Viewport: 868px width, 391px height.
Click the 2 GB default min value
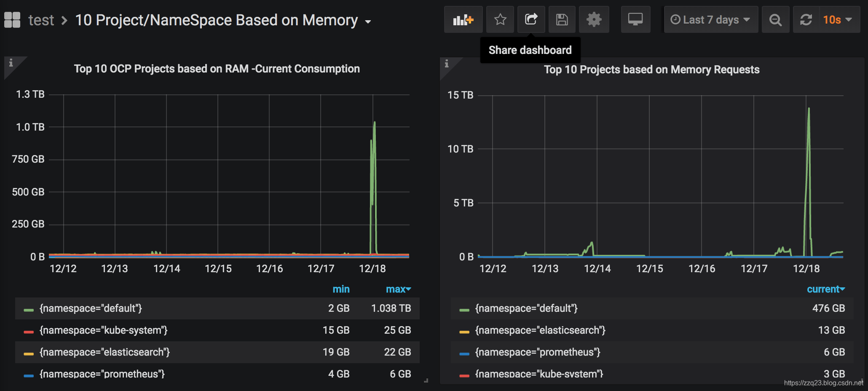pyautogui.click(x=339, y=308)
